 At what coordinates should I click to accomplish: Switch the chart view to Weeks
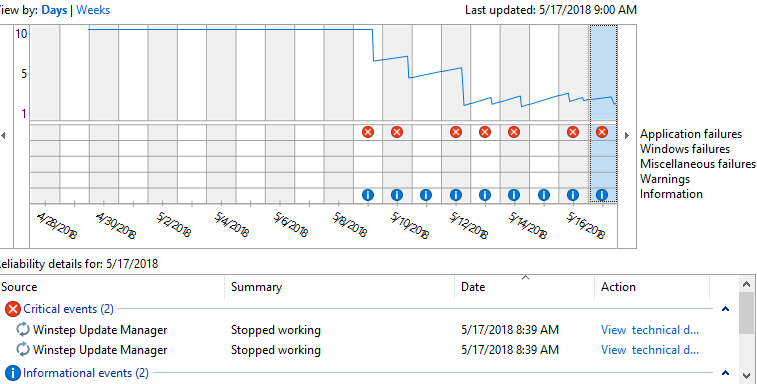pyautogui.click(x=93, y=10)
